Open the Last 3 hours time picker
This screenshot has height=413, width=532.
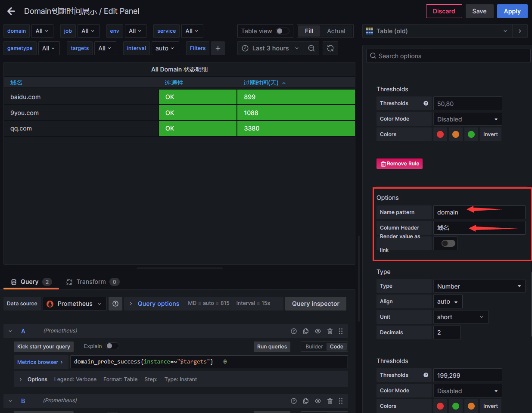271,48
